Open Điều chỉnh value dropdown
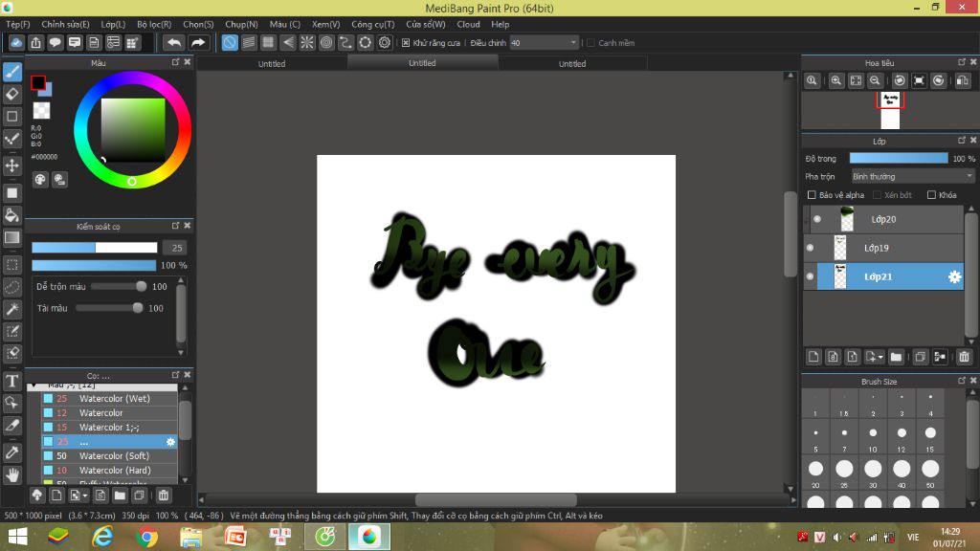 544,42
